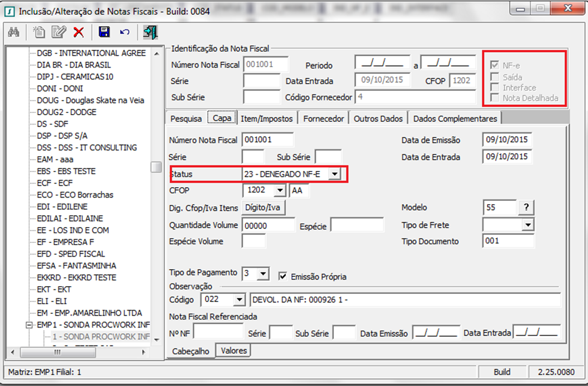The width and height of the screenshot is (588, 386).
Task: Click the undo arrow toolbar icon
Action: point(124,32)
